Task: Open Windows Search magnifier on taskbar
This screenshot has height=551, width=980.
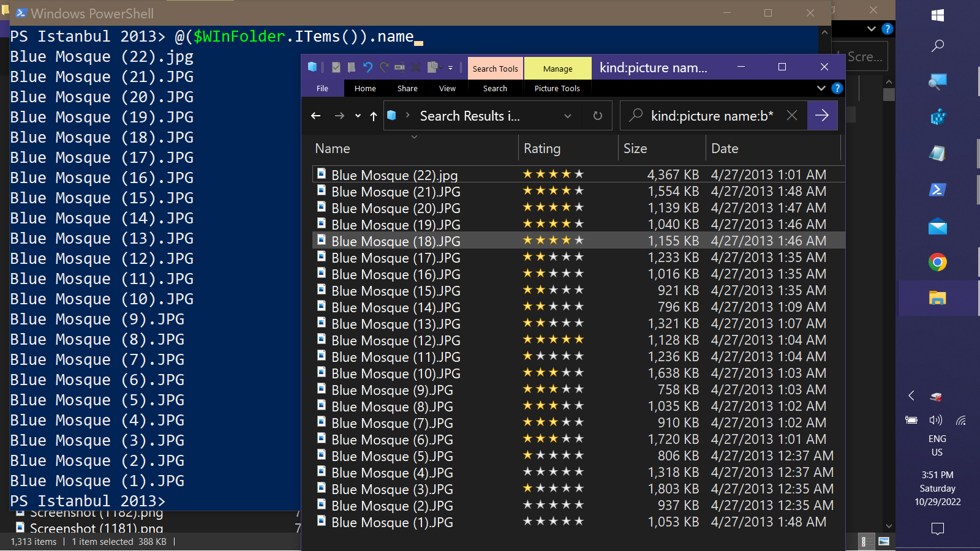Action: coord(937,45)
